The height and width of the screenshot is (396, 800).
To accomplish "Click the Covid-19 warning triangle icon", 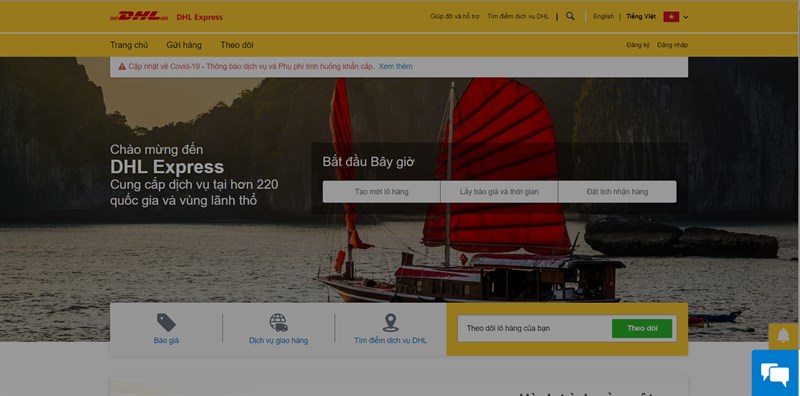I will (x=122, y=66).
